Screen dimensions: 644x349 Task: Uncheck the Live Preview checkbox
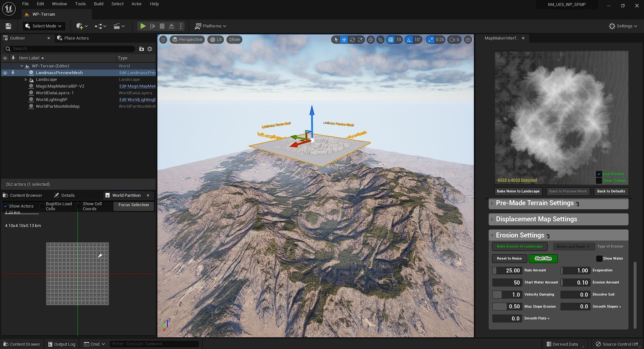pos(599,174)
